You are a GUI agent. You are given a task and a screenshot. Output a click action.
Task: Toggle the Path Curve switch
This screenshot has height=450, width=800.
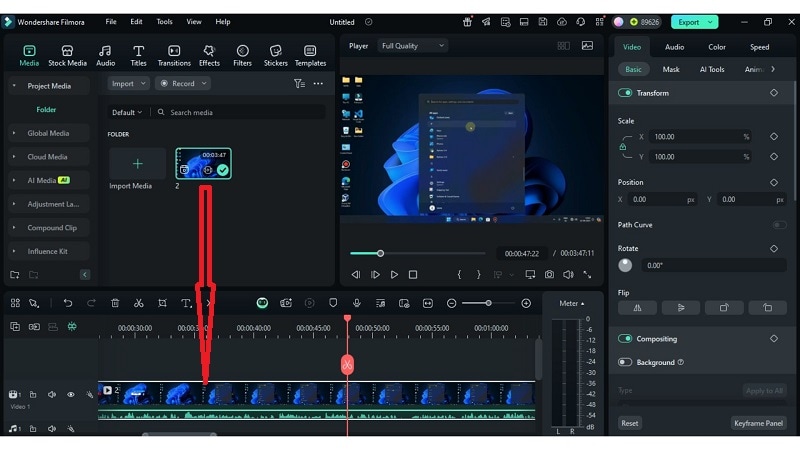[779, 225]
